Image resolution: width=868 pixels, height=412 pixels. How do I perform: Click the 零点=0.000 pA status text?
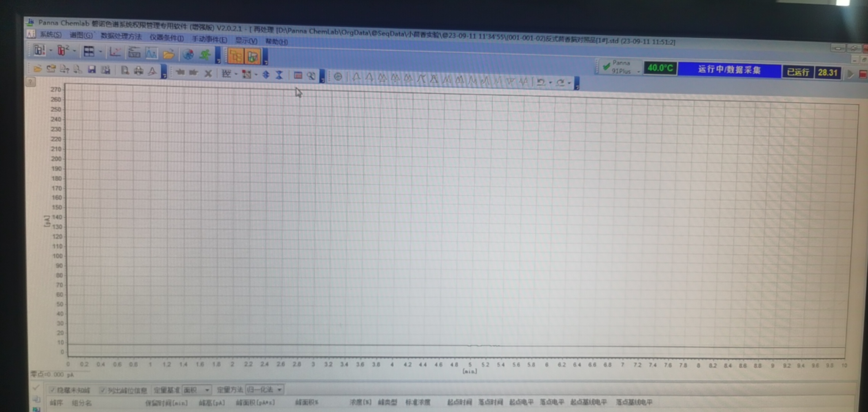click(x=52, y=375)
